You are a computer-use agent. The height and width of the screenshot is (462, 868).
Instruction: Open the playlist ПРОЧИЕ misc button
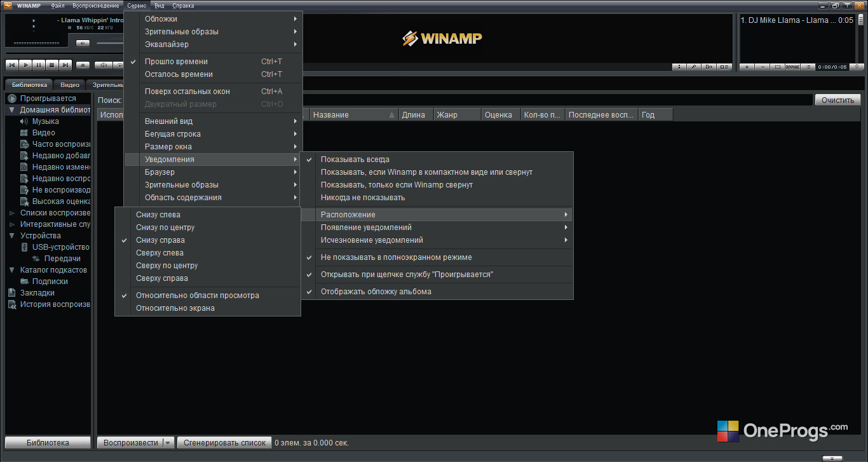pyautogui.click(x=793, y=67)
